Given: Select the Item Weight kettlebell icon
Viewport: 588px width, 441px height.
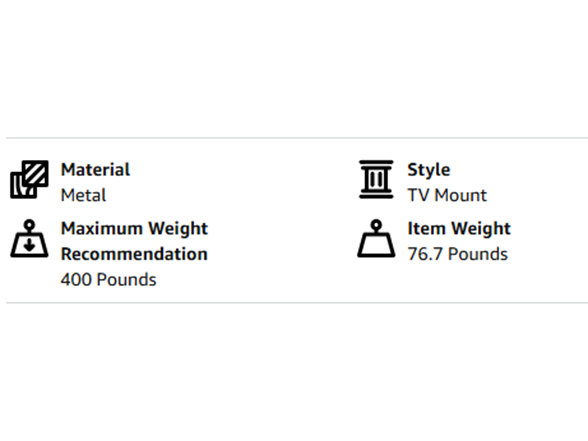Looking at the screenshot, I should (x=376, y=238).
